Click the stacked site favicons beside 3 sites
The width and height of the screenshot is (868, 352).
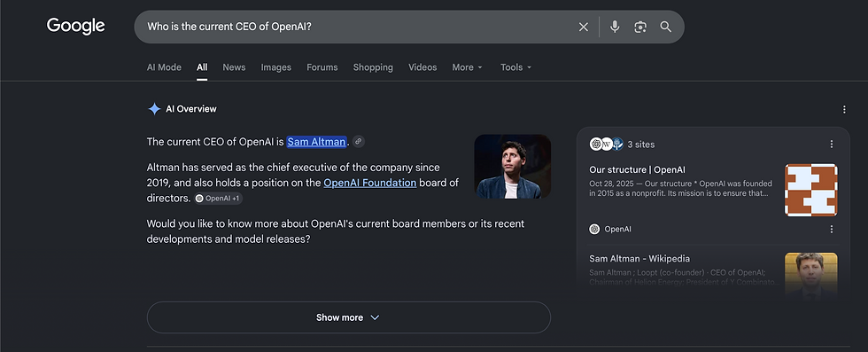point(607,145)
